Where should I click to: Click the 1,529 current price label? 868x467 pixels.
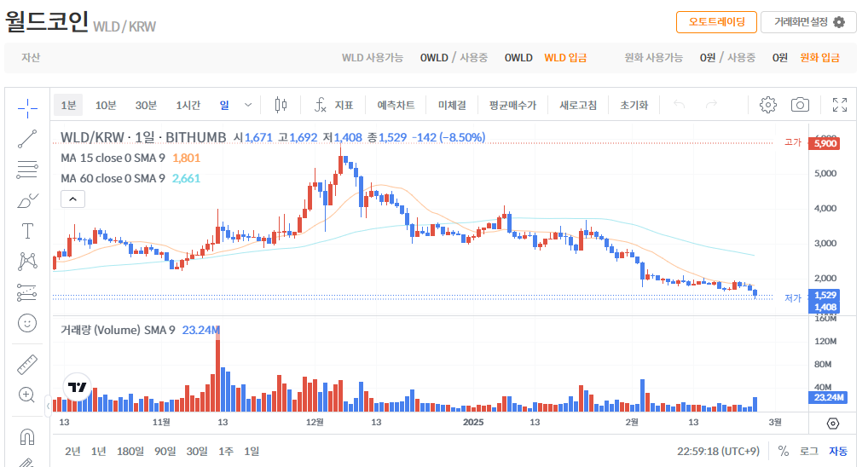[x=825, y=295]
